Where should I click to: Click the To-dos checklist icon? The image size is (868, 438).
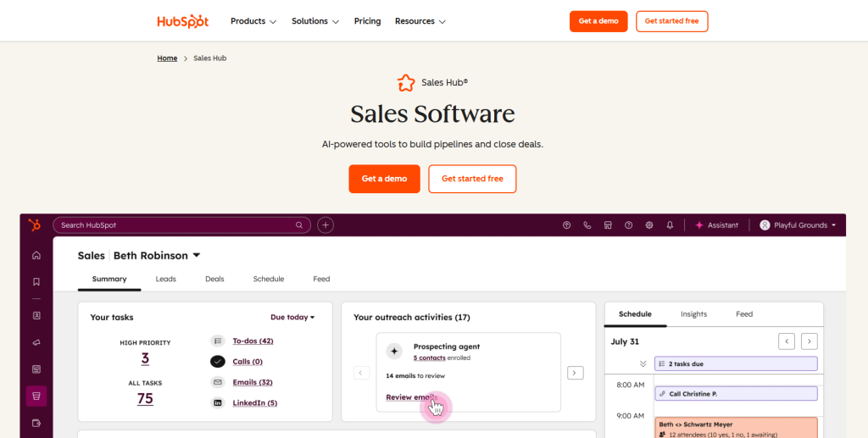click(218, 341)
